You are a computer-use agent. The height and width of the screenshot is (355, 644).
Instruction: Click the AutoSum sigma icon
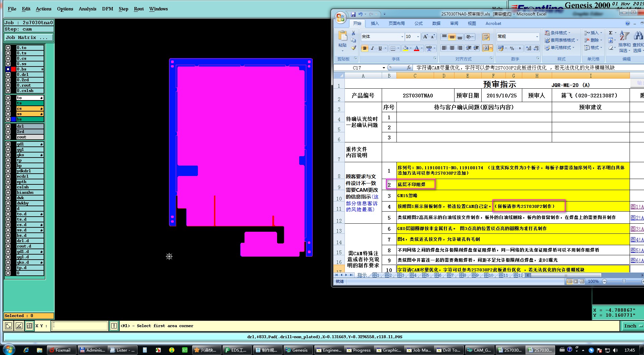pos(610,33)
